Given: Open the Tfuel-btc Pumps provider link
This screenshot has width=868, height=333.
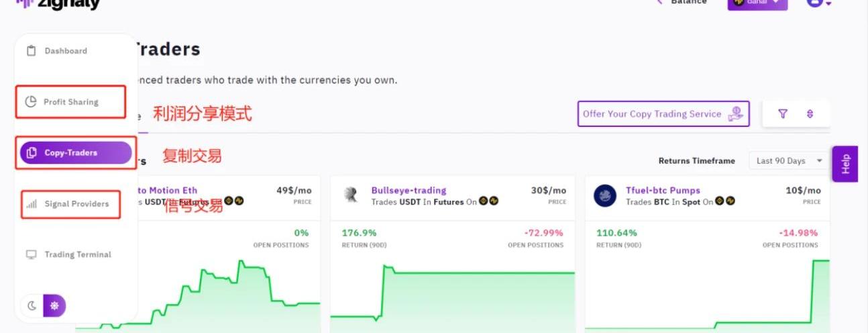Looking at the screenshot, I should point(662,191).
